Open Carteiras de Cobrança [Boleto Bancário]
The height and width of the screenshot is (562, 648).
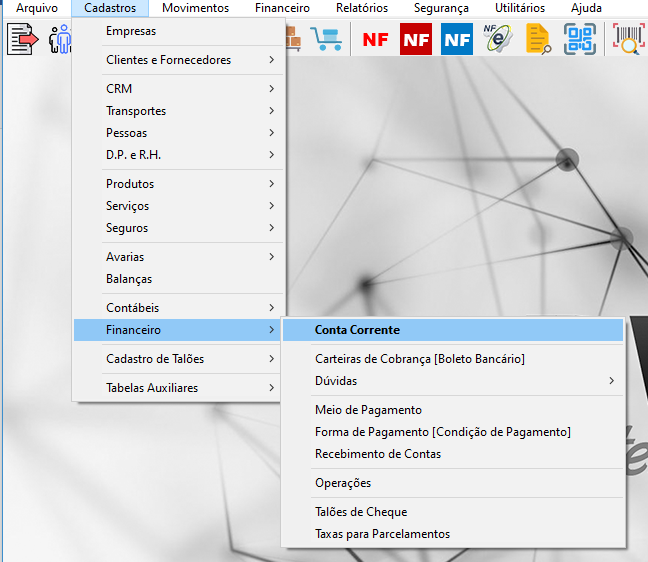point(453,359)
